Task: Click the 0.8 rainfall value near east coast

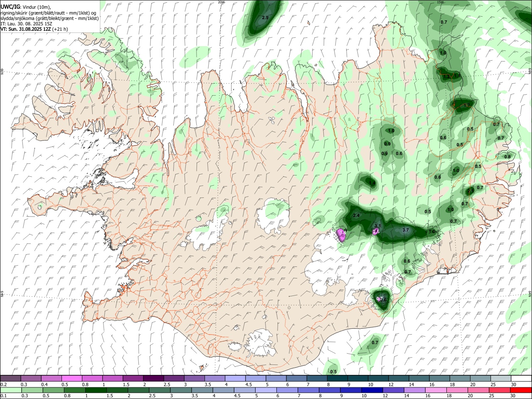Action: (507, 157)
